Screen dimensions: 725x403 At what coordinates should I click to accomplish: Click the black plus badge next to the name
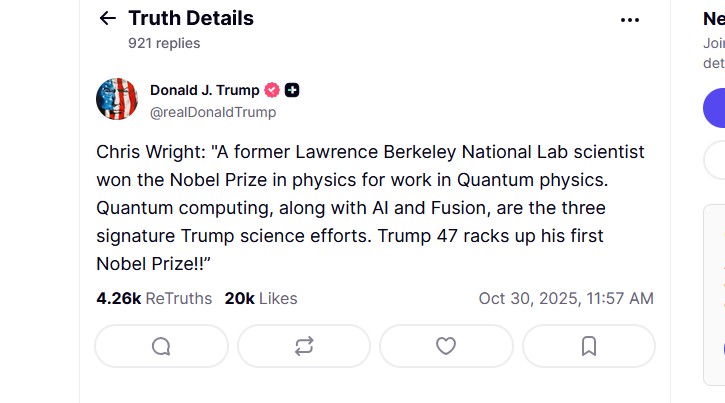(292, 90)
